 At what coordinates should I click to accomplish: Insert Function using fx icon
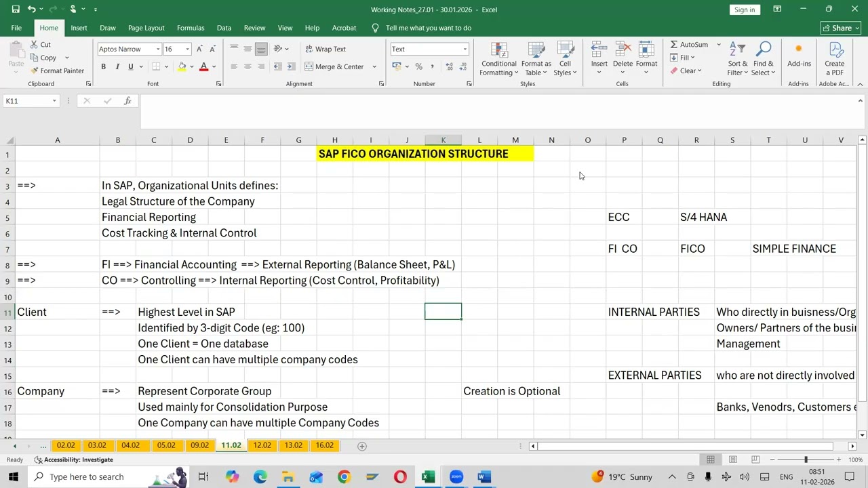(127, 101)
